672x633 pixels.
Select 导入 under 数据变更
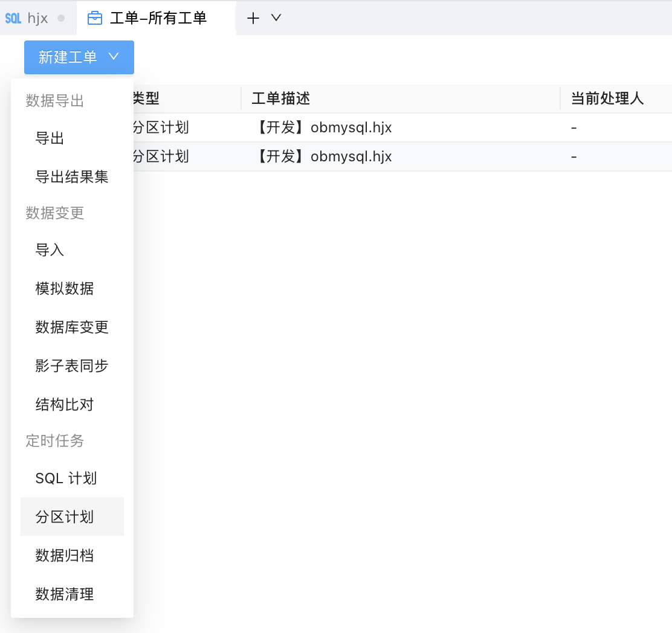point(50,250)
